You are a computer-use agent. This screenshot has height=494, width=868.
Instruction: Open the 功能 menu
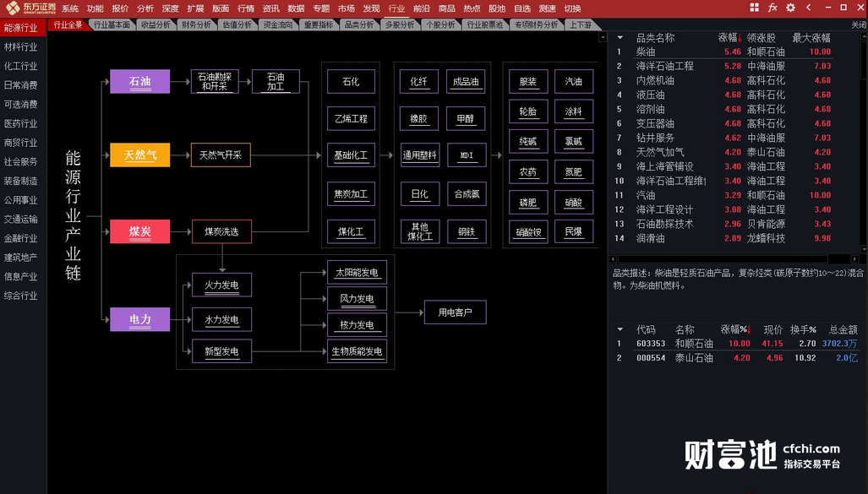[96, 8]
